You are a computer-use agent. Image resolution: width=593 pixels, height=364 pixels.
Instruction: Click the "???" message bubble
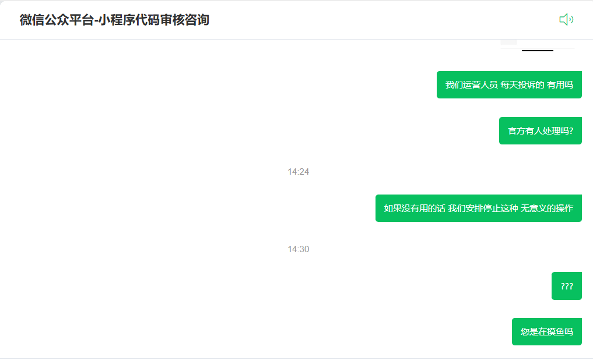tap(567, 286)
